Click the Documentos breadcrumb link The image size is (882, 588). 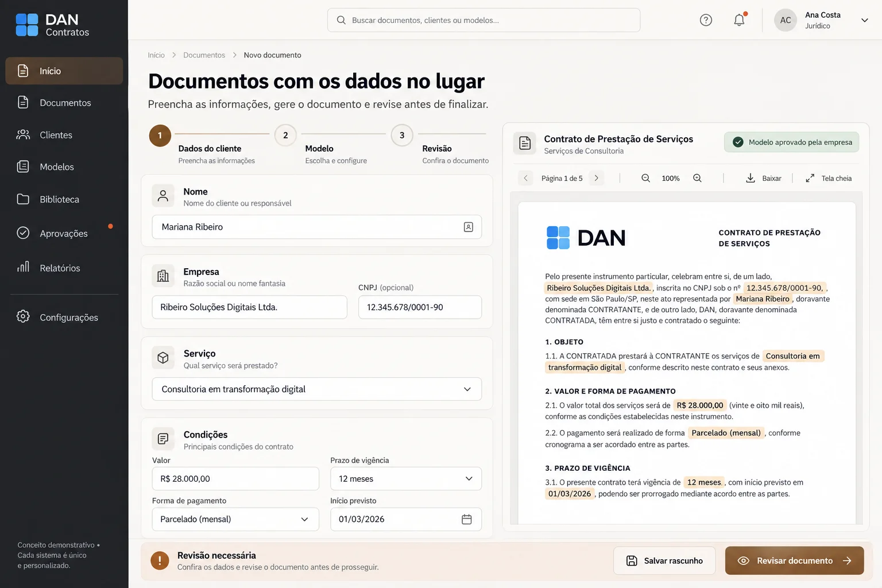(x=204, y=55)
